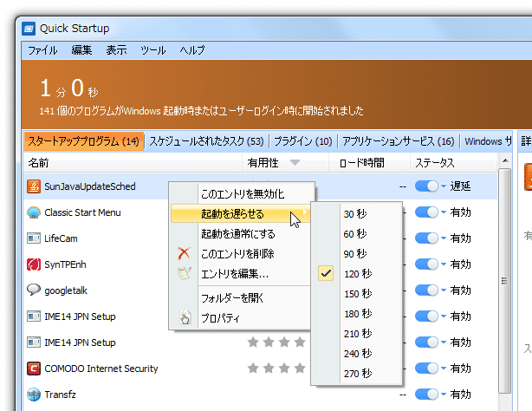Viewport: 532px width, 411px height.
Task: Click the vertical scrollbar thumb of the list
Action: point(505,281)
